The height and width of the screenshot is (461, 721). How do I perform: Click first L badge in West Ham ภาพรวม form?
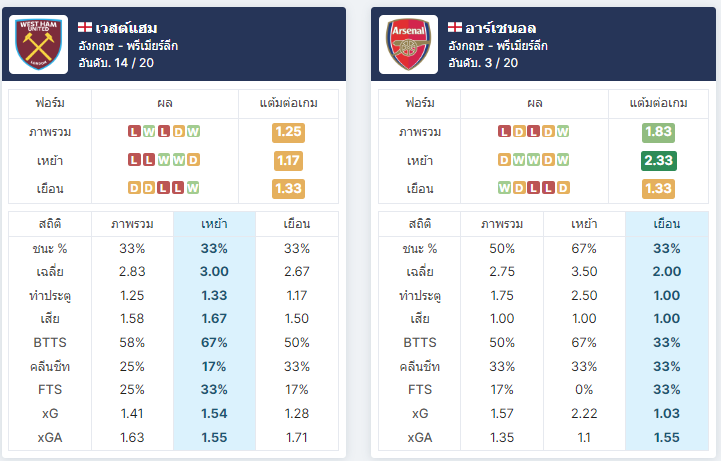pyautogui.click(x=134, y=132)
